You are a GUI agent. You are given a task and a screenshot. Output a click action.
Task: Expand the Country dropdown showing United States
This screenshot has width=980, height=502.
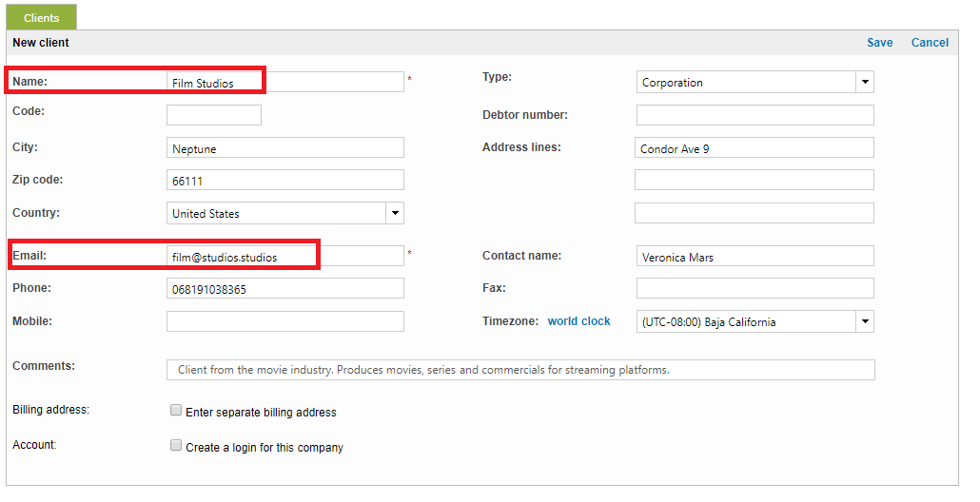point(285,214)
